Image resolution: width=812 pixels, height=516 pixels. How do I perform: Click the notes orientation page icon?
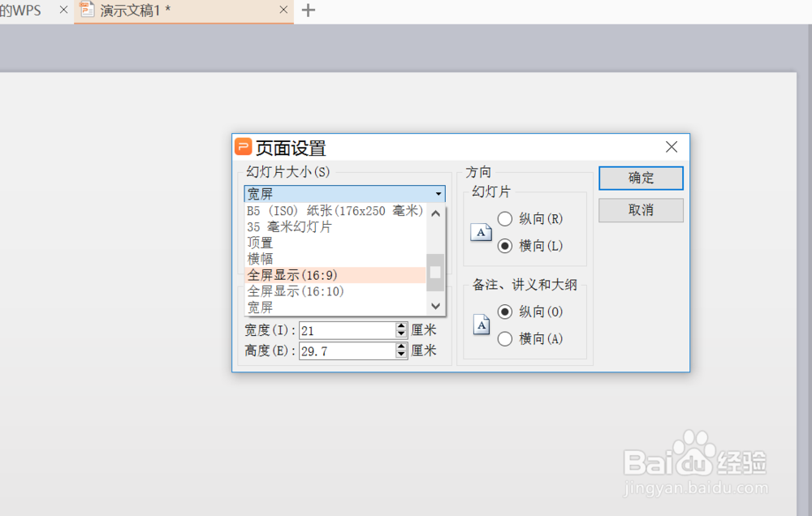481,325
